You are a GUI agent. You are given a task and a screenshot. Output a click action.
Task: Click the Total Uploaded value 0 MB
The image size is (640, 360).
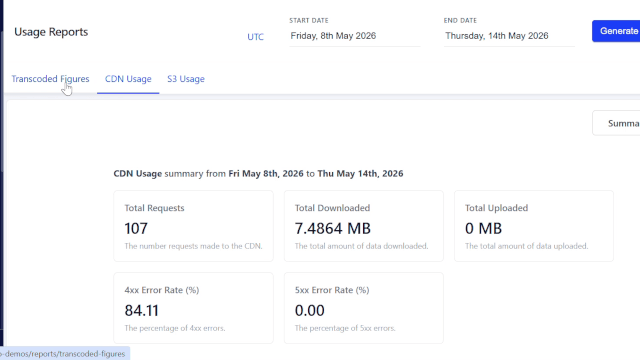click(x=483, y=228)
